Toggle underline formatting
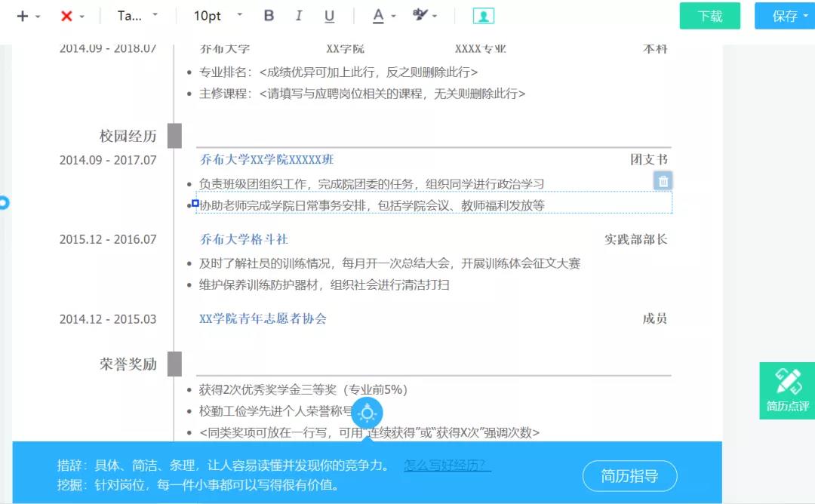Viewport: 815px width, 504px height. point(329,16)
